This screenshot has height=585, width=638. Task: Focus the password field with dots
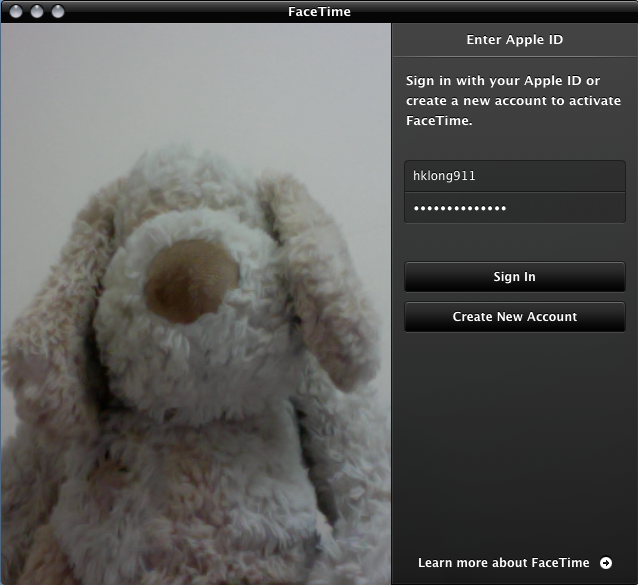tap(515, 208)
